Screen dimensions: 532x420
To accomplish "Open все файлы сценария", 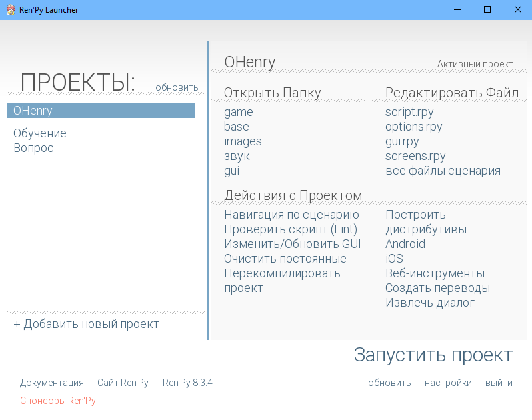I will tap(443, 171).
